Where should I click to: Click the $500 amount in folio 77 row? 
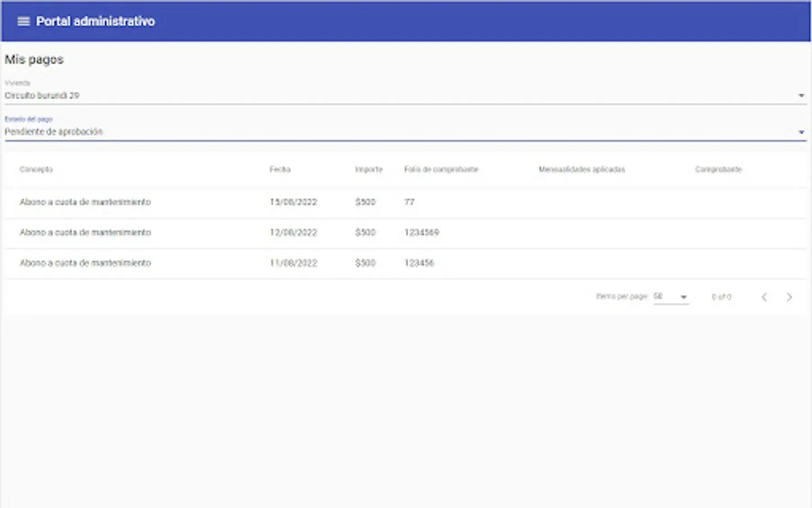pyautogui.click(x=365, y=202)
